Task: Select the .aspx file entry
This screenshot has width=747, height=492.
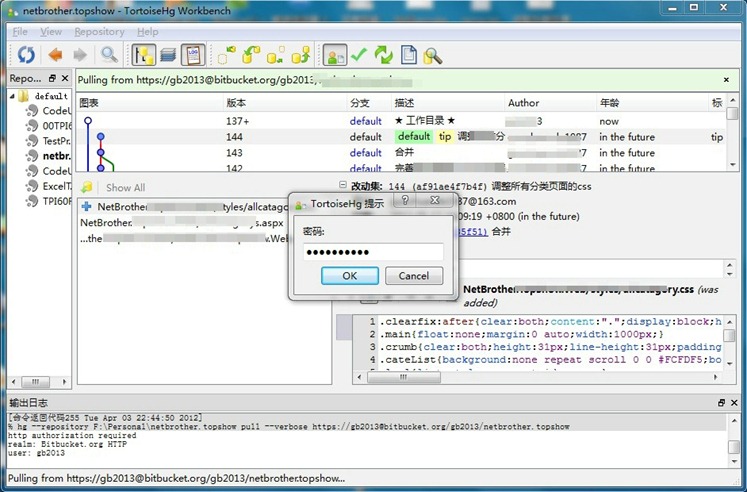Action: coord(182,222)
